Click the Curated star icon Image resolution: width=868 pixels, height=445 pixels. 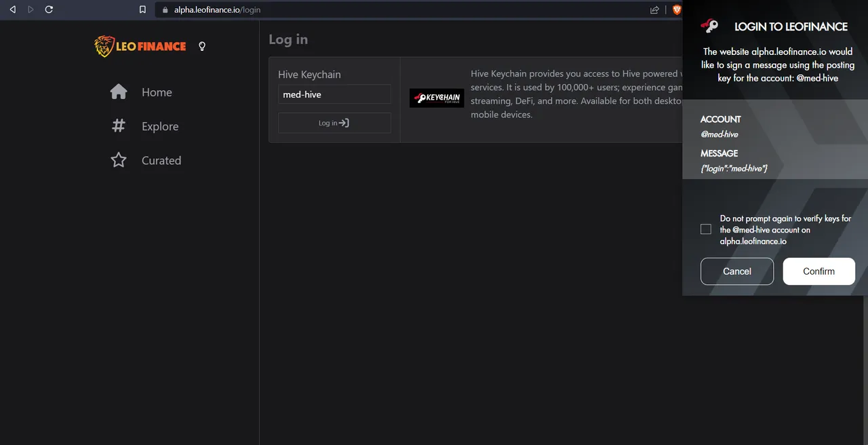pyautogui.click(x=119, y=160)
